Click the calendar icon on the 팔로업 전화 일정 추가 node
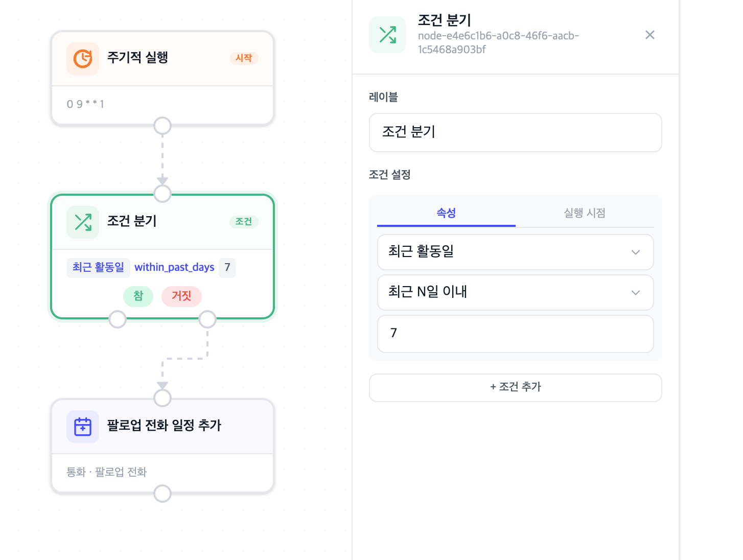Viewport: 743px width, 560px height. pyautogui.click(x=83, y=427)
